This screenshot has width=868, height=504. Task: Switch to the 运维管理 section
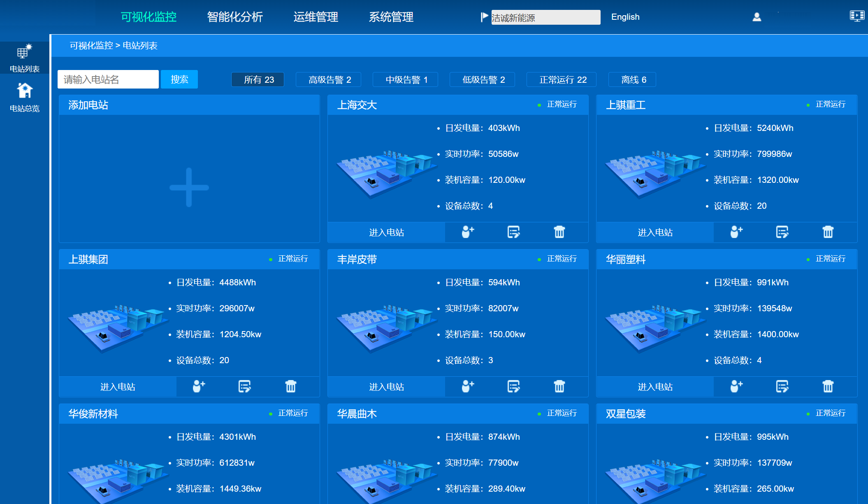point(316,17)
